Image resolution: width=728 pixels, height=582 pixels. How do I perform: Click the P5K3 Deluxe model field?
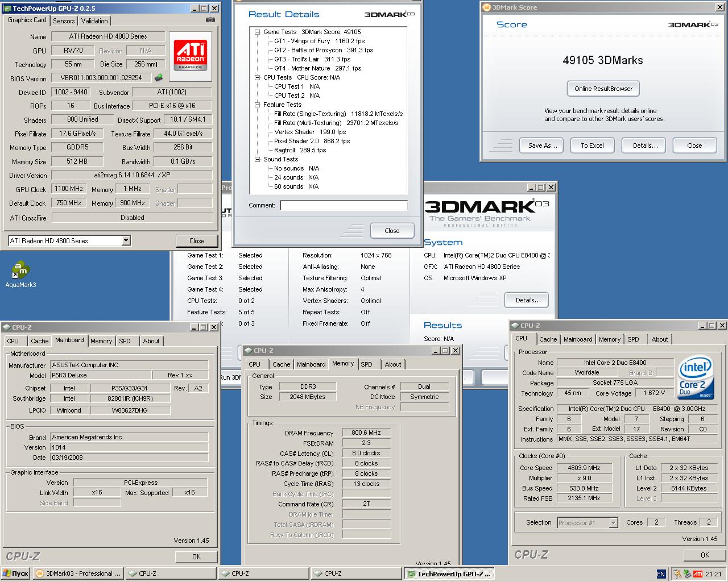point(101,375)
